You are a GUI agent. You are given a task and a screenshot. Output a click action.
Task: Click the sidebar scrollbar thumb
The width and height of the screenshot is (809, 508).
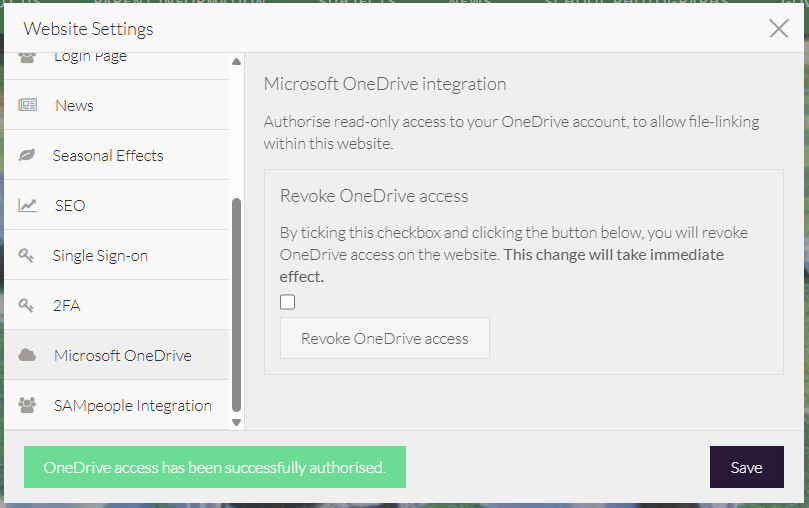pos(236,304)
